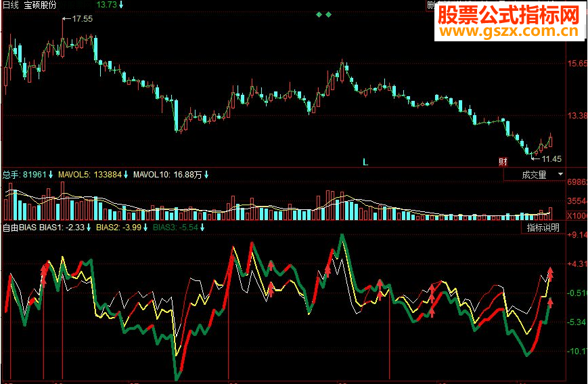Click the 13.38 price axis label

point(577,116)
